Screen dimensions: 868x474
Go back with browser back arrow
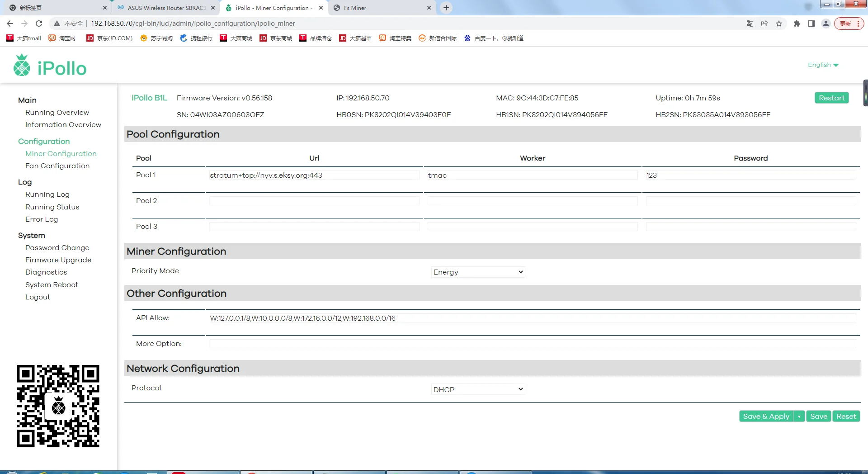(x=10, y=24)
